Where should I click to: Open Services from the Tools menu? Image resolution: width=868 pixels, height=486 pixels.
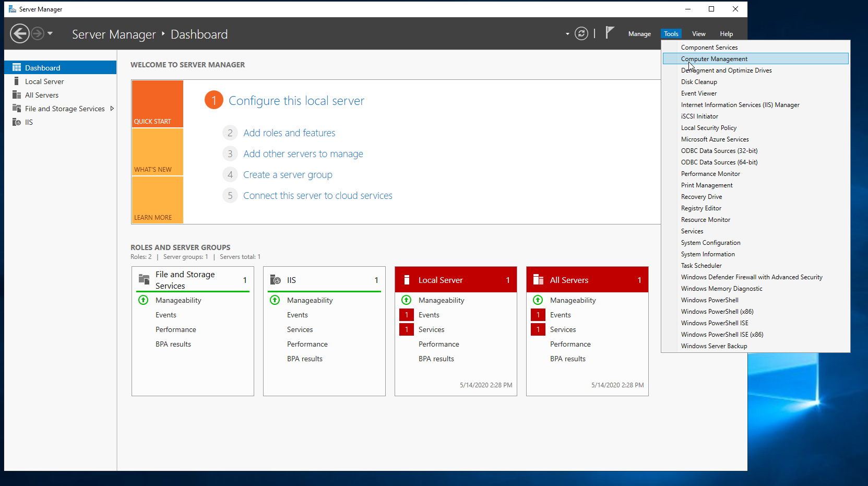tap(755, 231)
